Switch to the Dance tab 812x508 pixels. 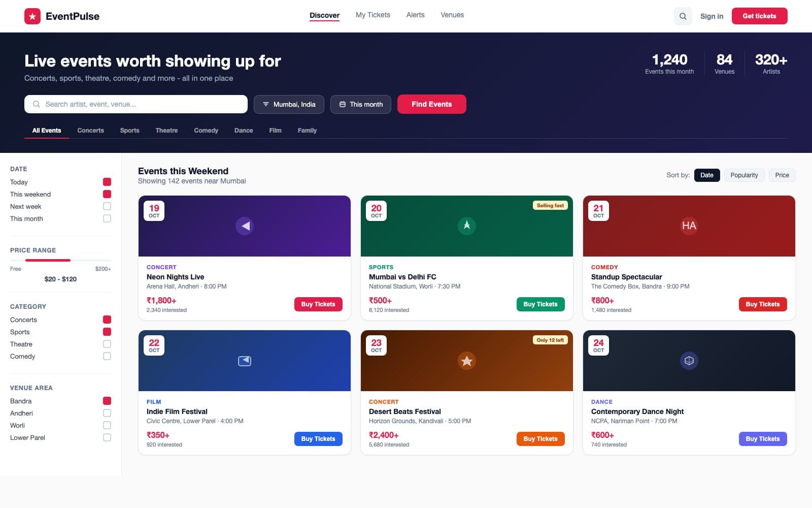[244, 131]
